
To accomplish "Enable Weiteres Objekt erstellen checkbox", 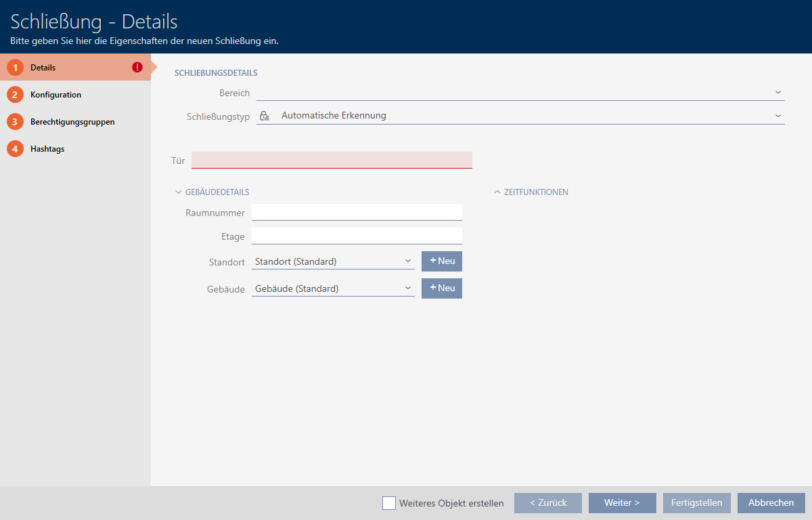I will click(389, 503).
